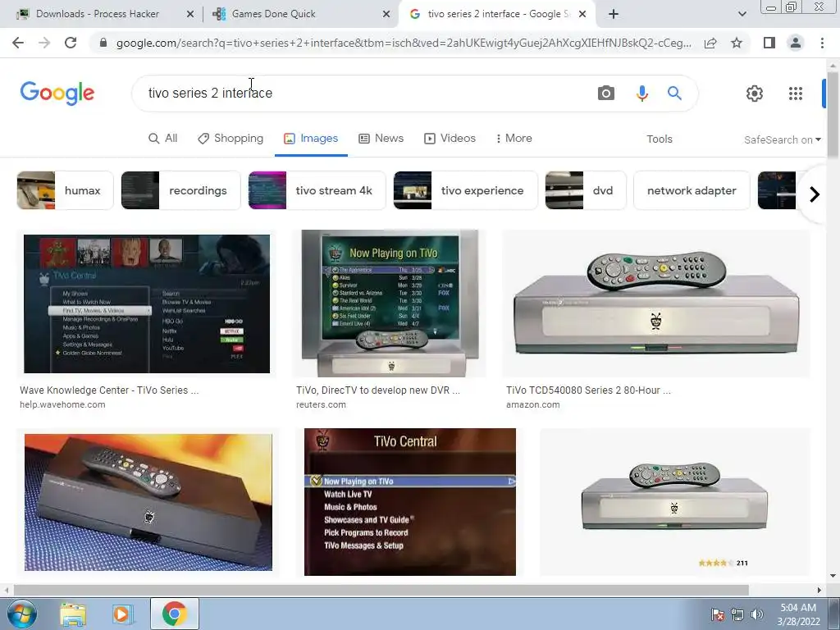Open the tab search dropdown arrow
The image size is (840, 630).
pos(742,14)
